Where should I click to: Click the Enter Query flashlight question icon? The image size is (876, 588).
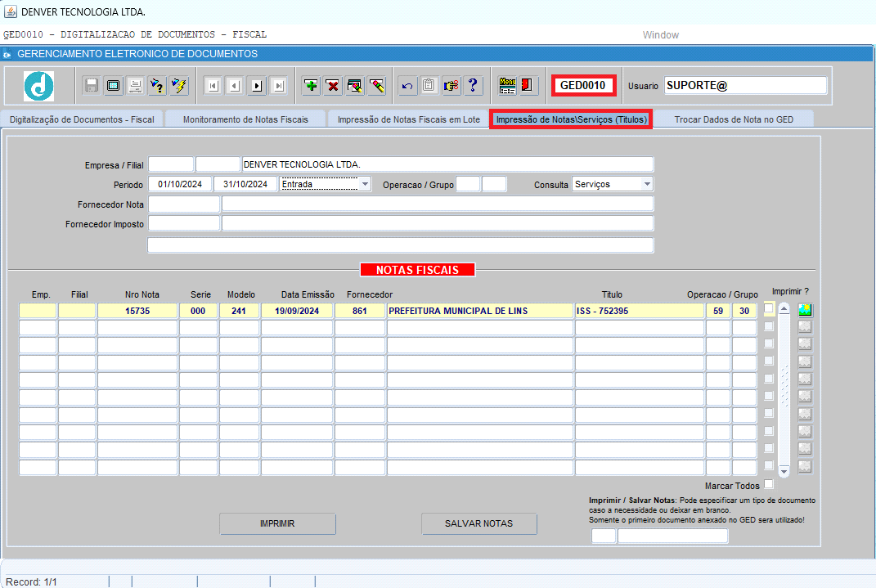pos(157,85)
